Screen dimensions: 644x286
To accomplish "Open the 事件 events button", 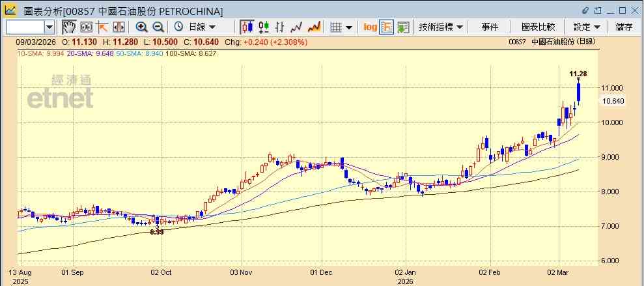I will tap(490, 27).
